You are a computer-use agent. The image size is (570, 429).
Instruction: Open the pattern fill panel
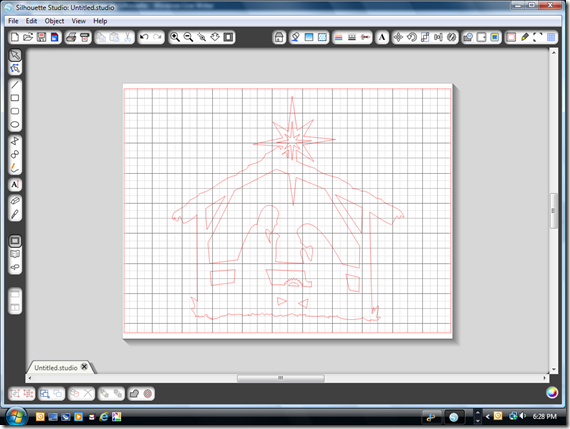[x=322, y=37]
